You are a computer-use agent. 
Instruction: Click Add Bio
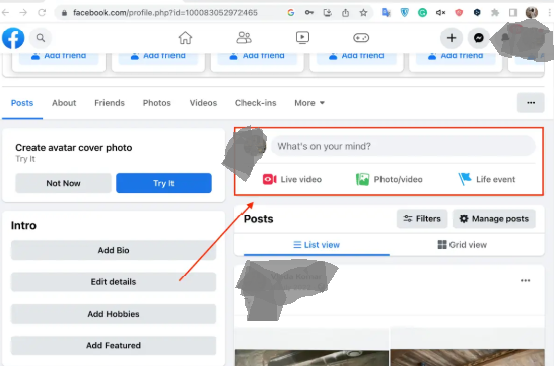pos(113,250)
